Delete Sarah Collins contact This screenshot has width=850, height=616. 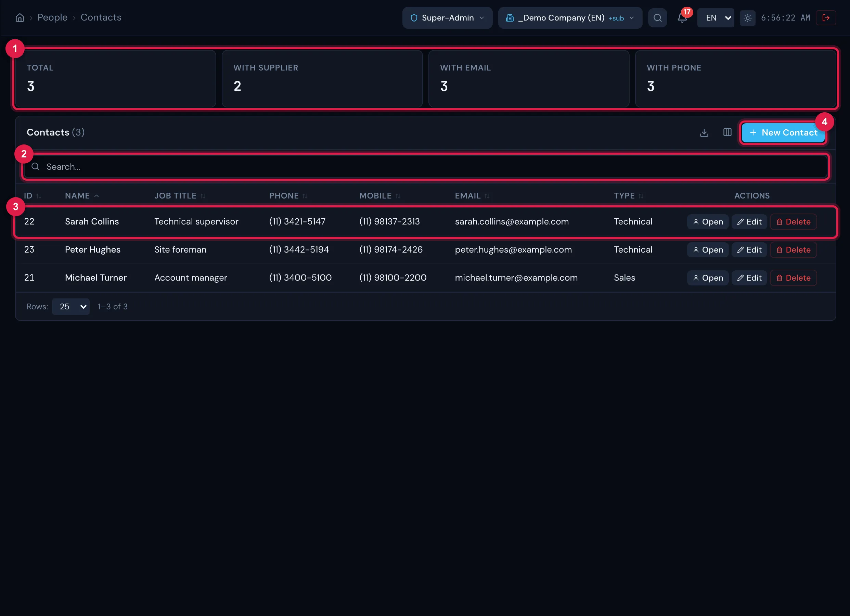click(x=793, y=221)
